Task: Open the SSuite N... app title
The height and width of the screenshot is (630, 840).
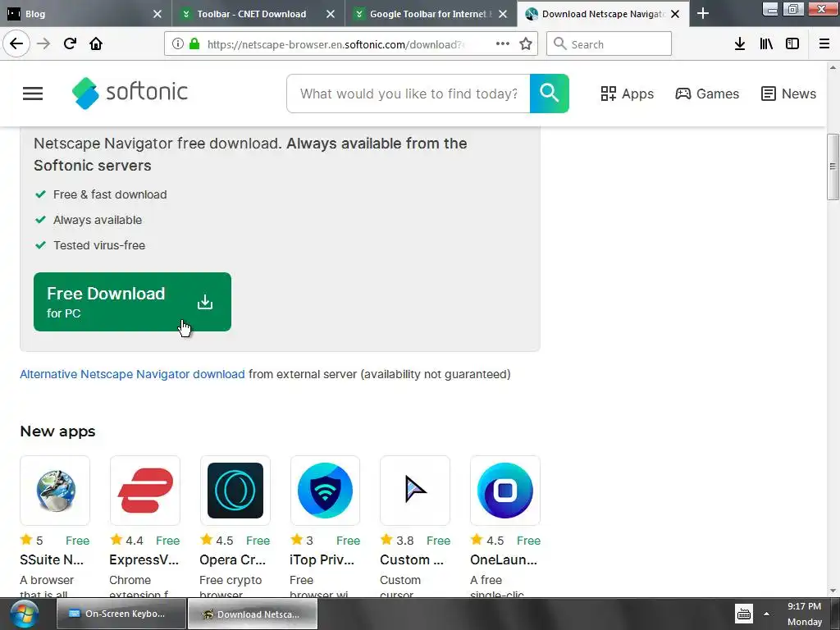Action: 52,559
